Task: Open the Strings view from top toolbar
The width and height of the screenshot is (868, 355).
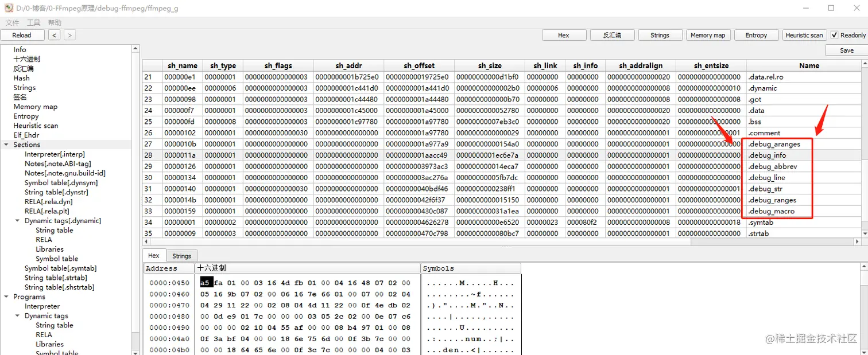Action: pyautogui.click(x=660, y=35)
